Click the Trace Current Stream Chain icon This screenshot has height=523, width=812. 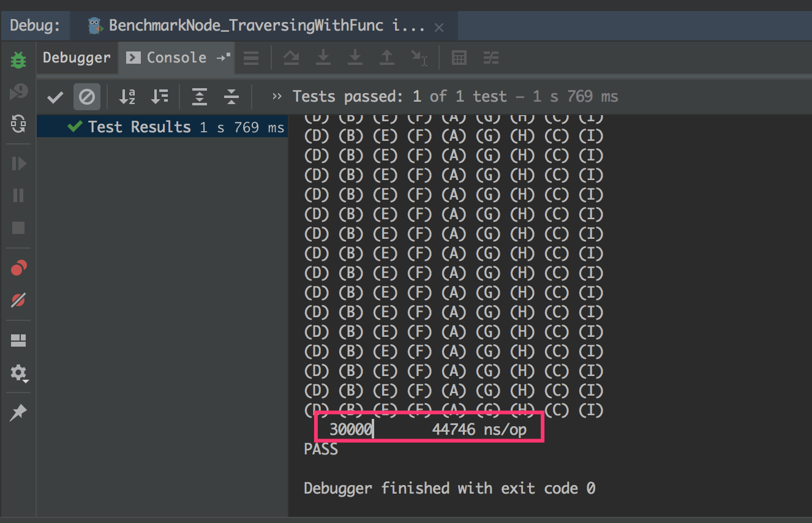[491, 58]
